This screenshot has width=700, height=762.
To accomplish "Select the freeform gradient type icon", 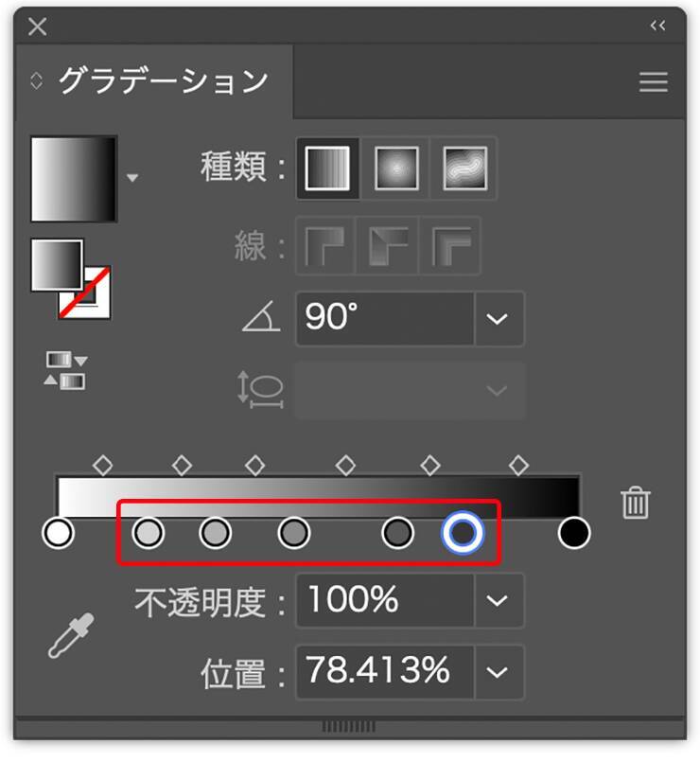I will [464, 168].
